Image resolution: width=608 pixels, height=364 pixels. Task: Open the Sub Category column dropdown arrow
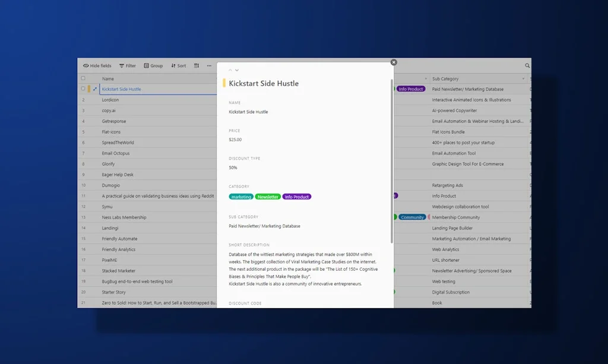pyautogui.click(x=523, y=79)
